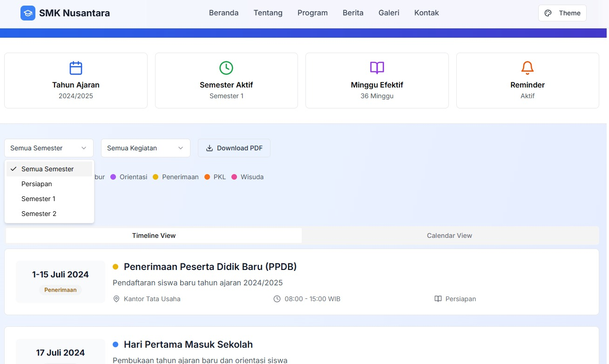Viewport: 609px width, 364px height.
Task: Go to the Galeri page
Action: click(x=389, y=13)
